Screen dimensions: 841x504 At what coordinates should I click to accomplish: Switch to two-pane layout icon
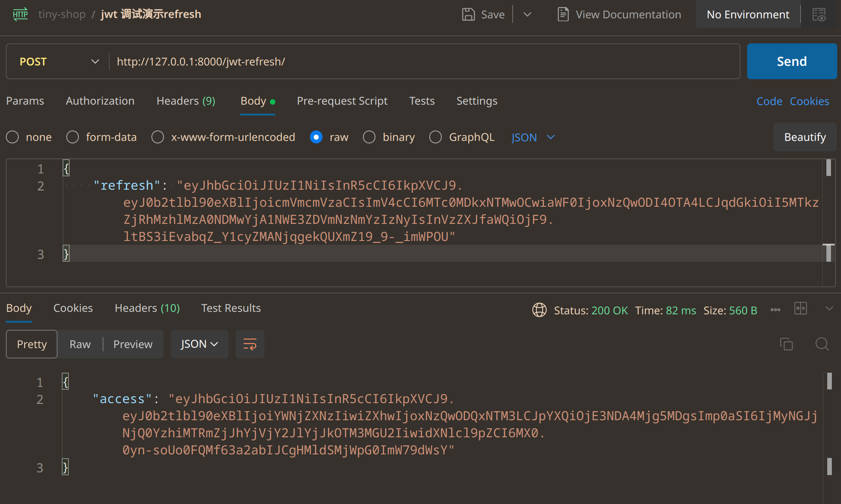pos(801,309)
